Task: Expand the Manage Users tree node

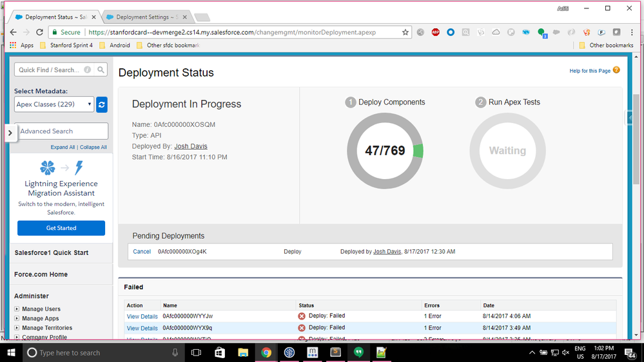Action: click(16, 309)
